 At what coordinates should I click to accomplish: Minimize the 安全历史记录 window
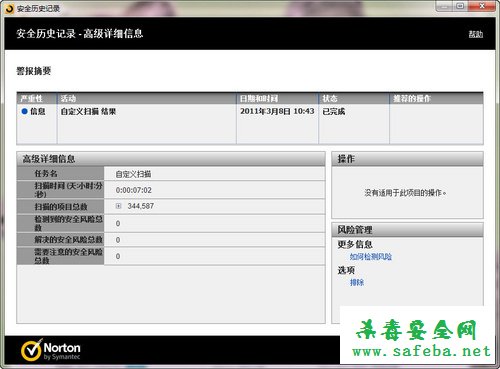tap(444, 6)
